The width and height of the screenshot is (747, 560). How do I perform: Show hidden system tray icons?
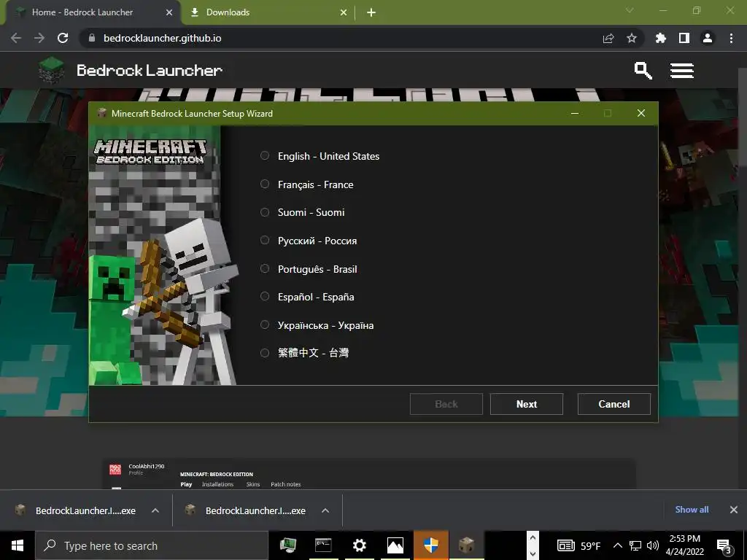[617, 545]
